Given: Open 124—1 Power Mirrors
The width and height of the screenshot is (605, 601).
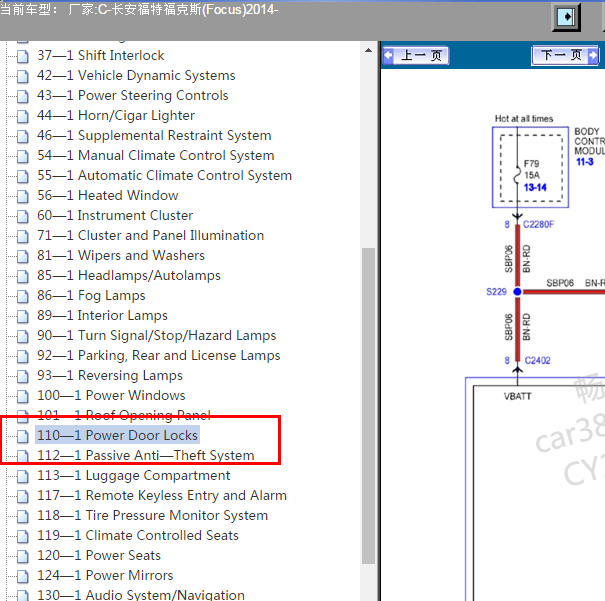Looking at the screenshot, I should 105,576.
